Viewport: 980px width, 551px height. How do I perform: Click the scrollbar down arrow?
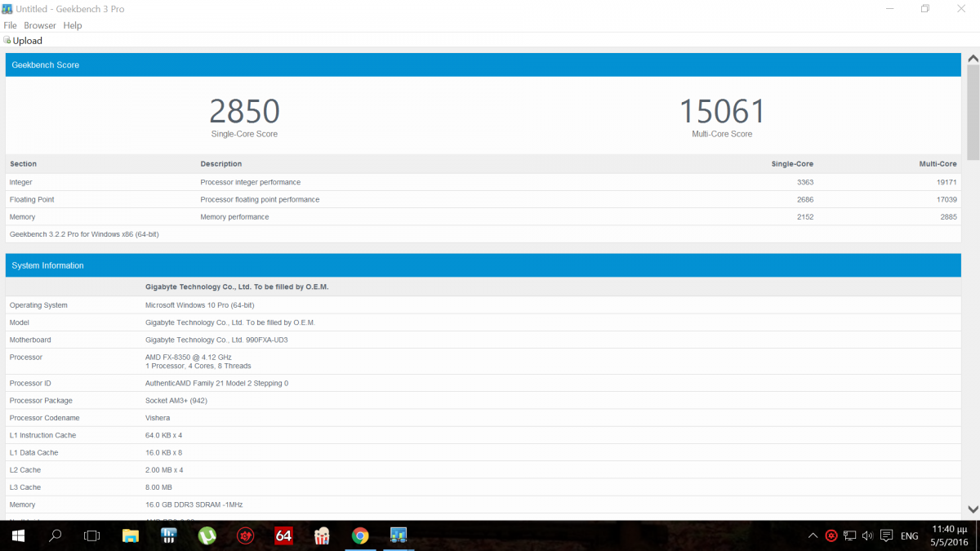coord(973,509)
